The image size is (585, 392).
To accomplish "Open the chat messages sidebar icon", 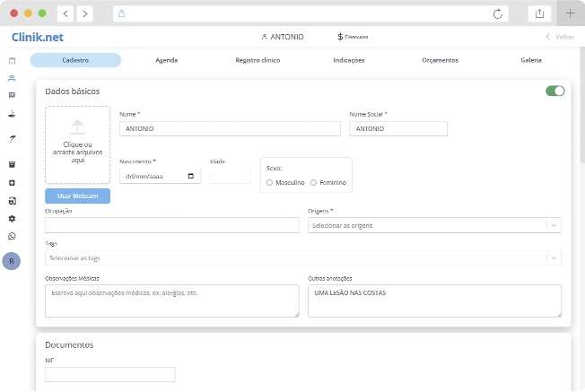I will (12, 95).
